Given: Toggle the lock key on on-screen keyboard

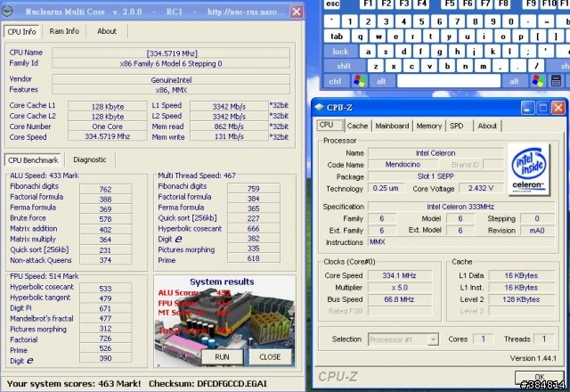Looking at the screenshot, I should tap(340, 52).
